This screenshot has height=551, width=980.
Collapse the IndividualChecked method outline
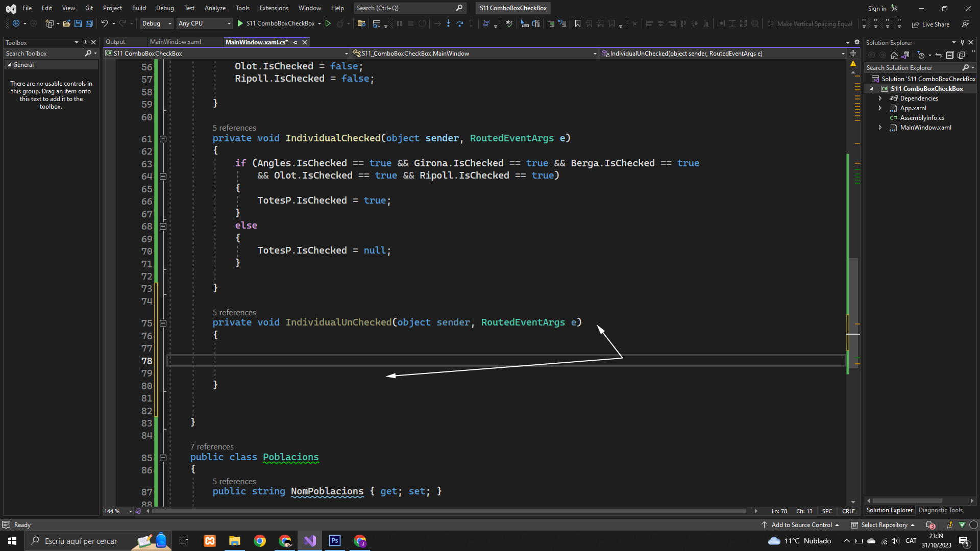[163, 139]
